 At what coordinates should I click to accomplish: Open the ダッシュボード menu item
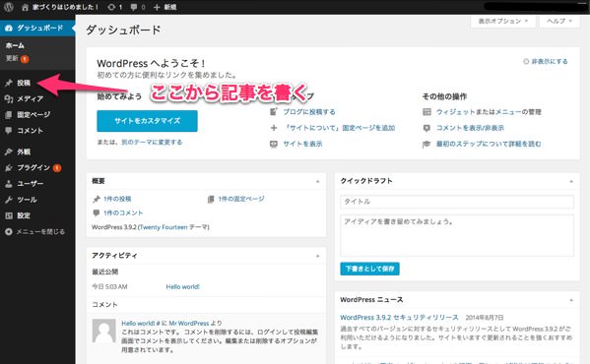coord(37,29)
